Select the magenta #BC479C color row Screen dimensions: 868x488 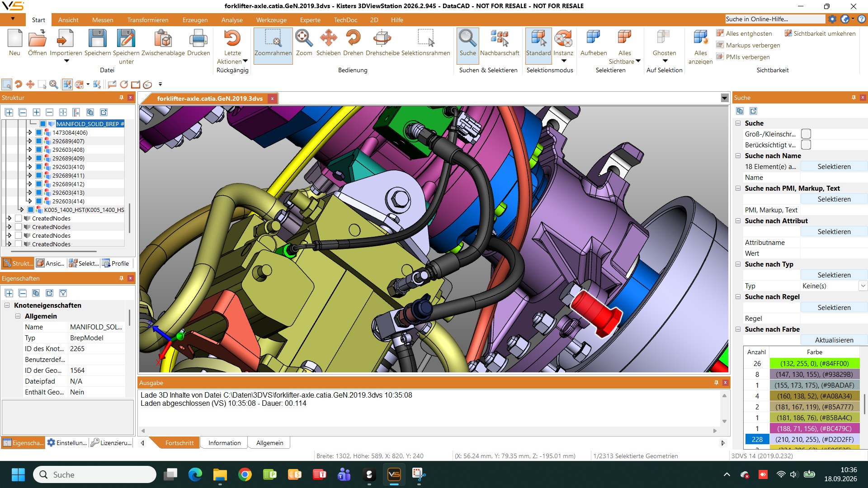[802, 429]
